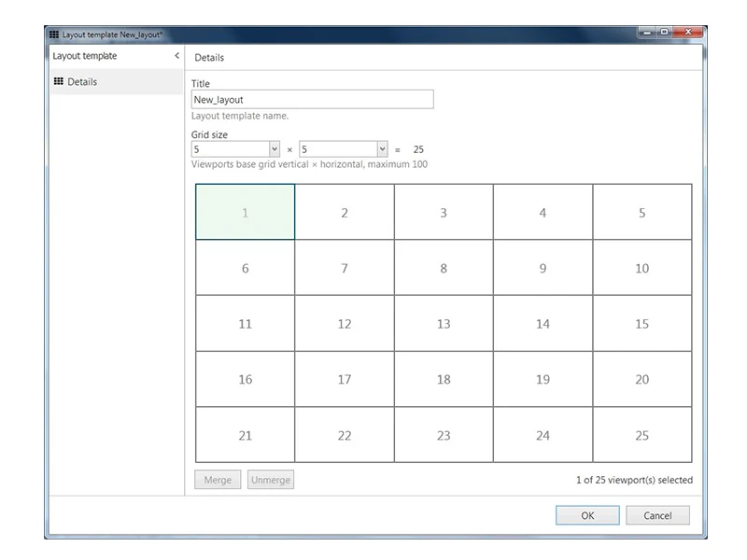Confirm layout with OK button
The image size is (747, 560).
pyautogui.click(x=587, y=515)
